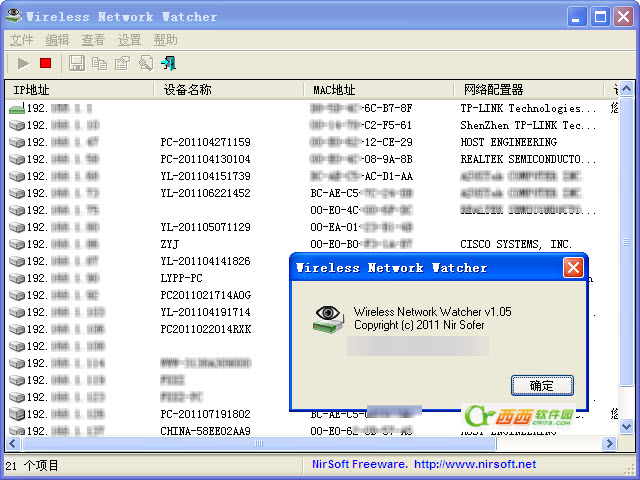Select the device named CHINA-58EE02AA9

point(205,431)
